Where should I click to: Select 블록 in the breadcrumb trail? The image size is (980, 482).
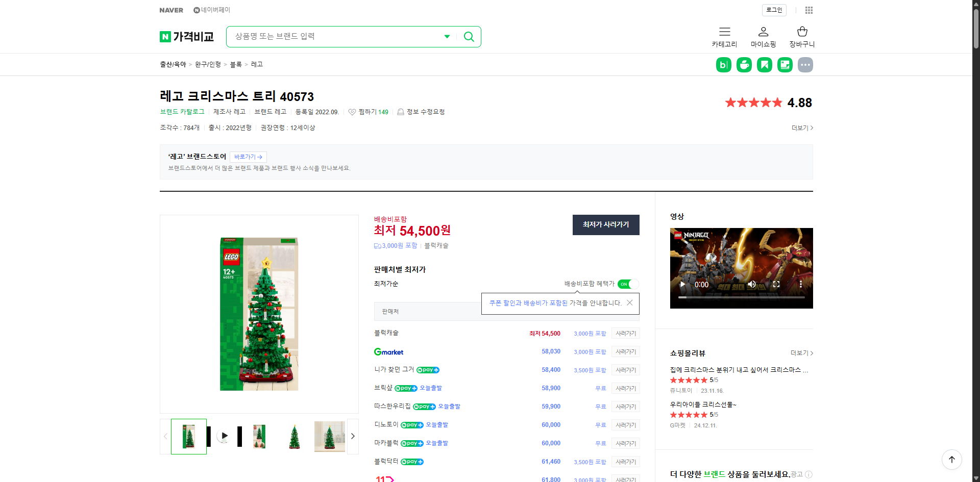[236, 64]
